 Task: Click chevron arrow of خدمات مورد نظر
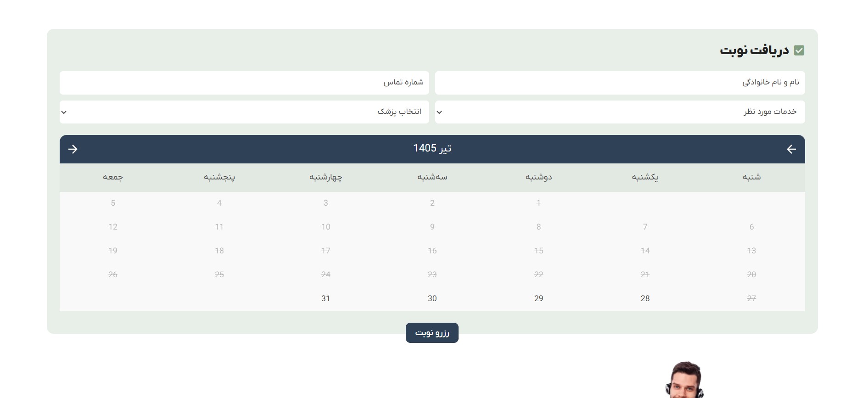point(439,112)
